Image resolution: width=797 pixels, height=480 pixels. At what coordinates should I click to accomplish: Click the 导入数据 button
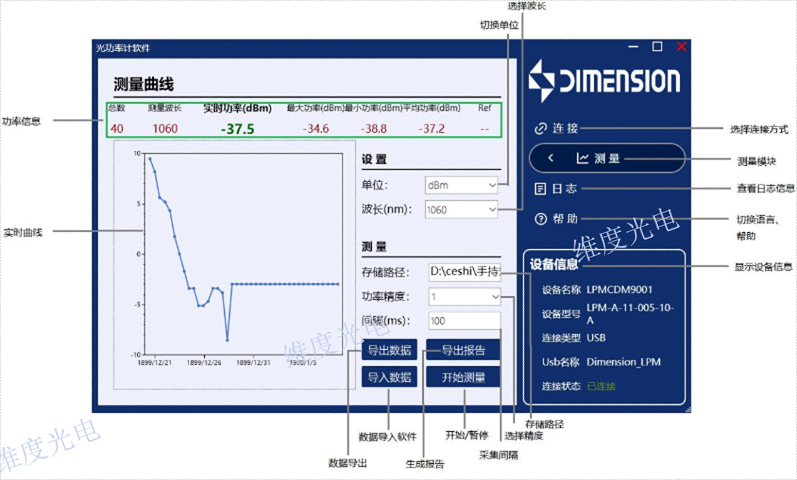(389, 377)
